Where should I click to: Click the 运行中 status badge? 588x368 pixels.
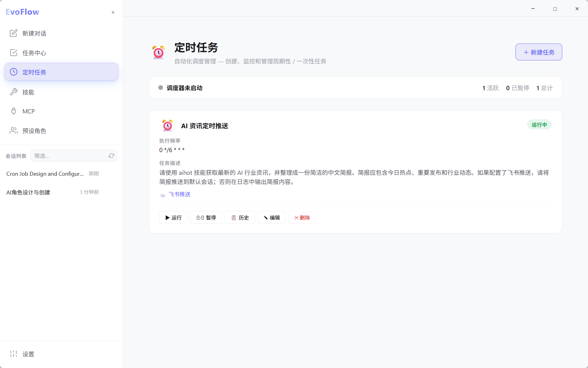tap(539, 125)
